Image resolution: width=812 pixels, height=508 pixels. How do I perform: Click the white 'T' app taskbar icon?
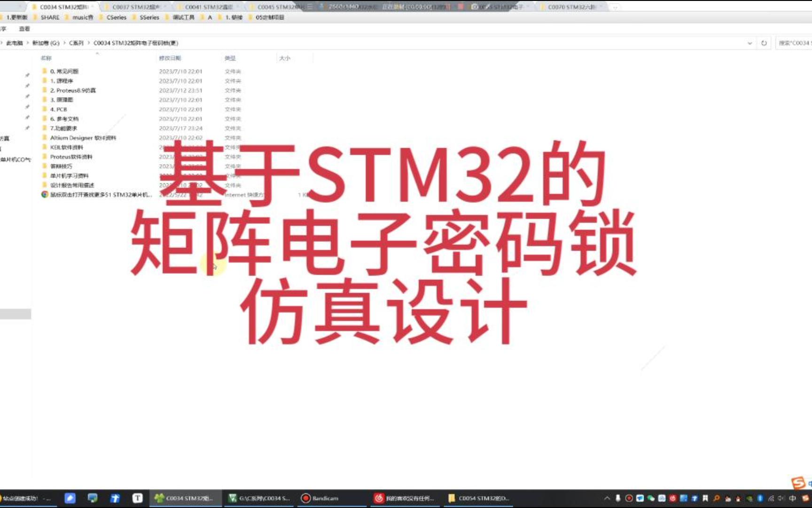click(x=137, y=498)
